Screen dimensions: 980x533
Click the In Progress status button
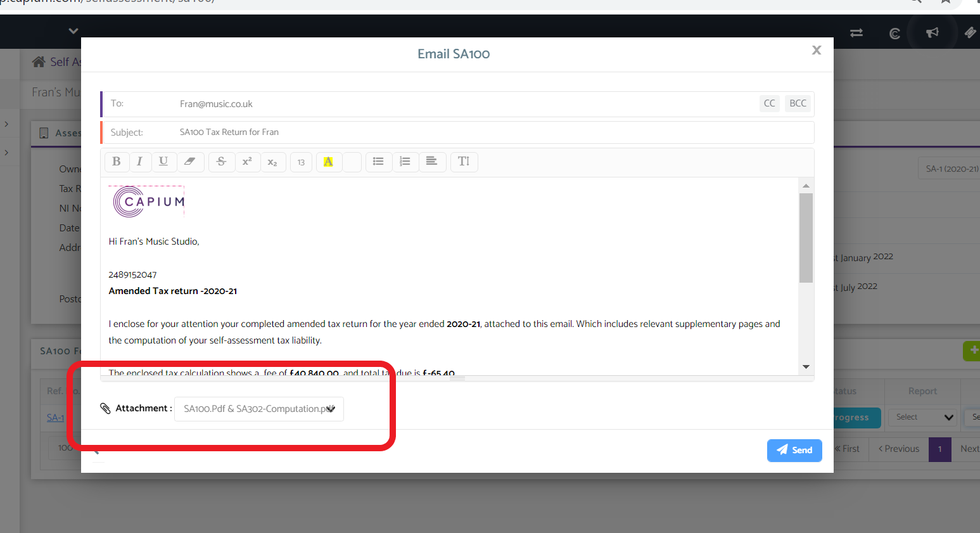(x=856, y=418)
